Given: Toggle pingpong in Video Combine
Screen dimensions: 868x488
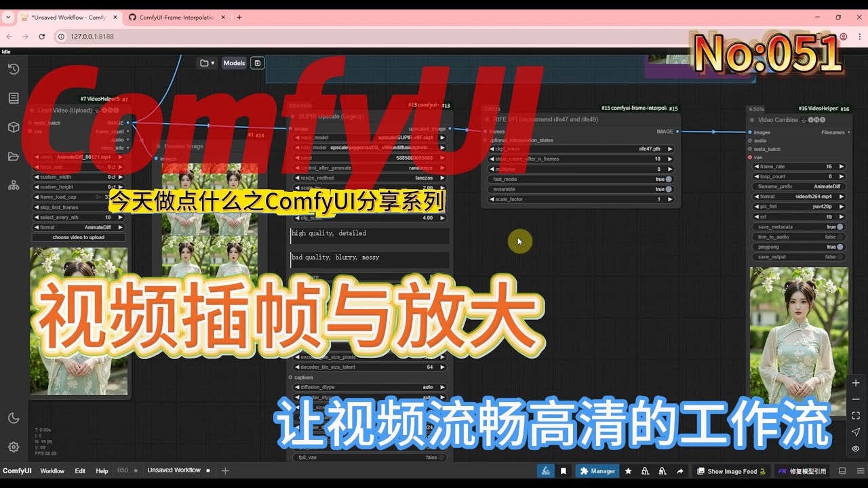Looking at the screenshot, I should [x=799, y=247].
